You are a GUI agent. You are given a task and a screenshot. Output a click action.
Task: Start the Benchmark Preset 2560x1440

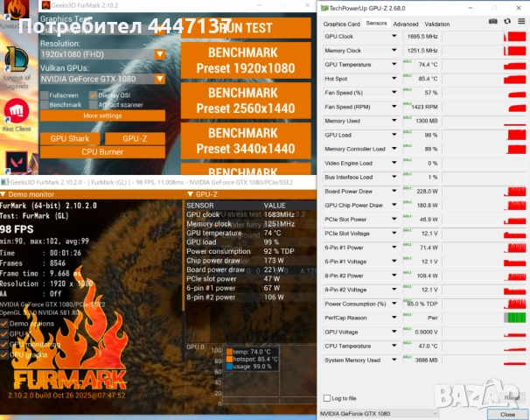click(x=246, y=101)
